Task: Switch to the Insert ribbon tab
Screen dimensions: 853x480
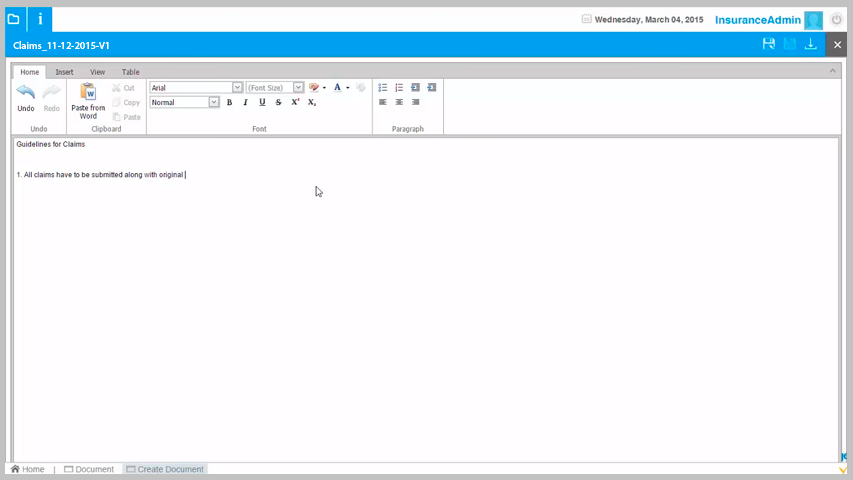Action: [64, 72]
